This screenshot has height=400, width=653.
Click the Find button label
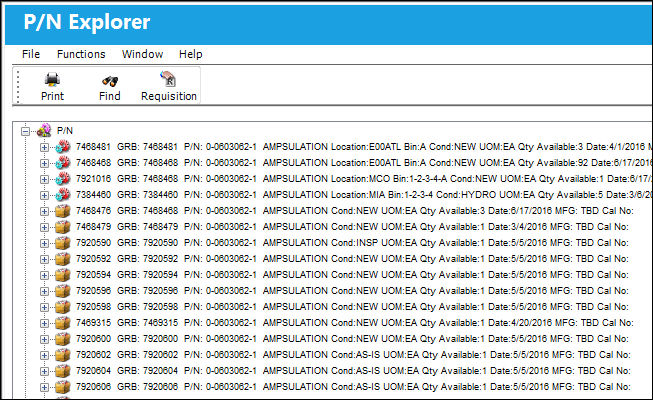pos(110,96)
